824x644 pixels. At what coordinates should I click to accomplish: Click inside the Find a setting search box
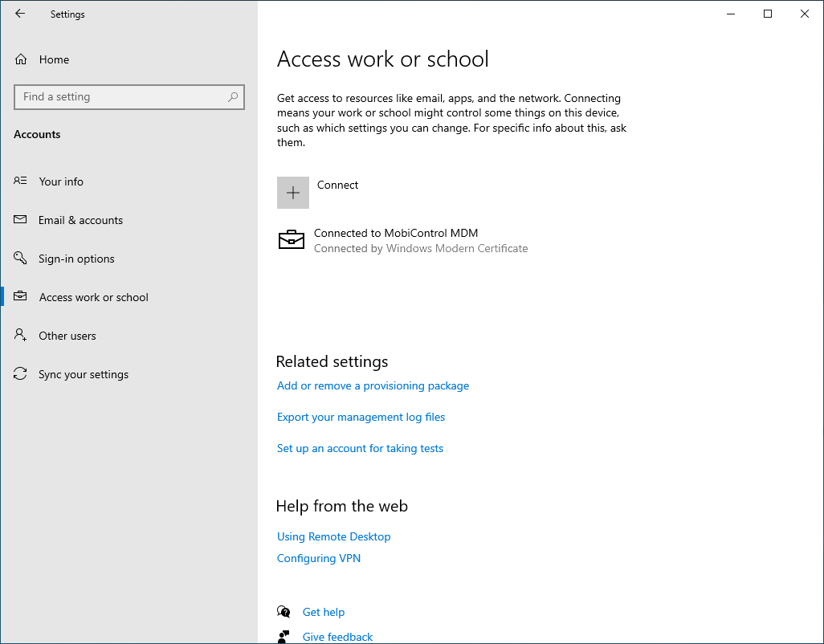(120, 96)
